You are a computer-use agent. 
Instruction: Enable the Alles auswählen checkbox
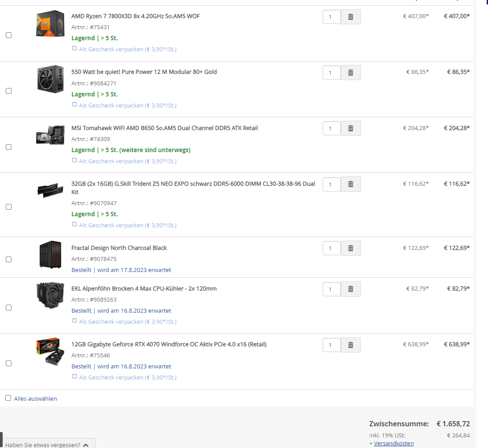[8, 398]
